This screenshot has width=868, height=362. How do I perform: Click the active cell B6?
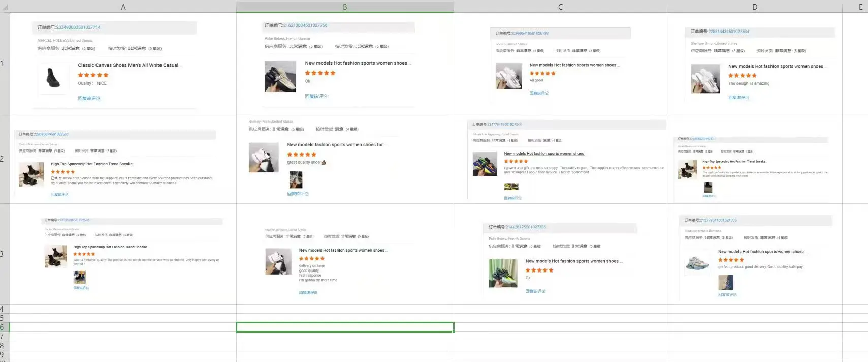tap(345, 327)
